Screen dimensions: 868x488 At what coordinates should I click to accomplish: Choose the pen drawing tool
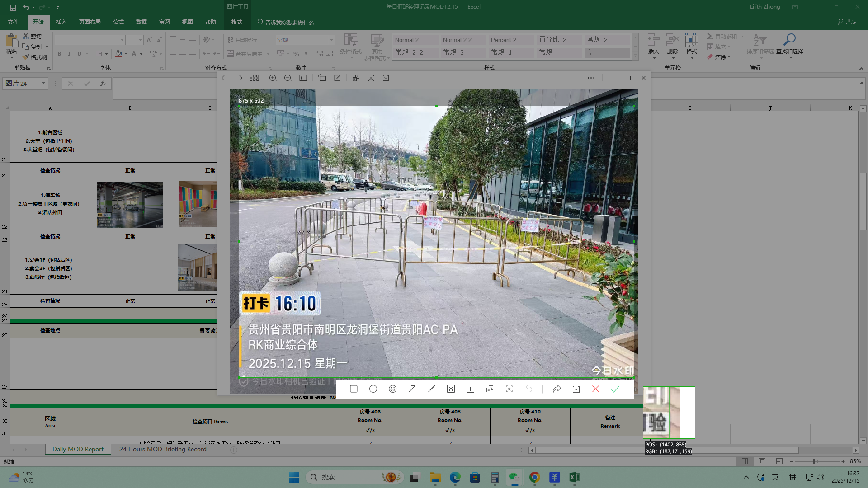pos(432,389)
